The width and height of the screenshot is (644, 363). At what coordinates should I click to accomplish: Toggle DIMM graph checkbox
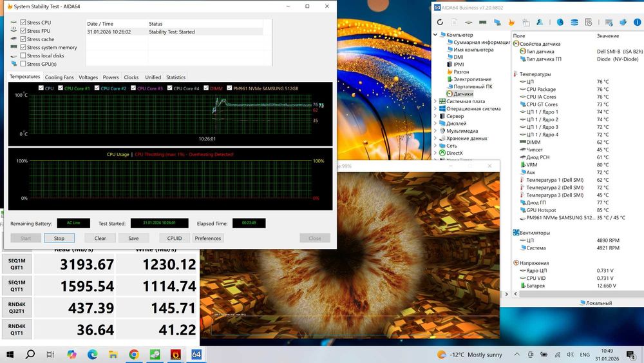pyautogui.click(x=206, y=88)
